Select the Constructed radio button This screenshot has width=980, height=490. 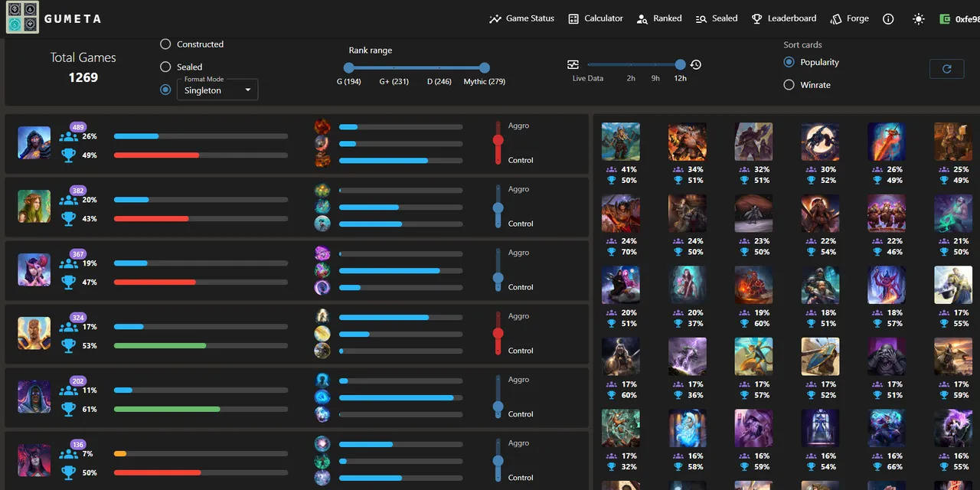click(165, 44)
